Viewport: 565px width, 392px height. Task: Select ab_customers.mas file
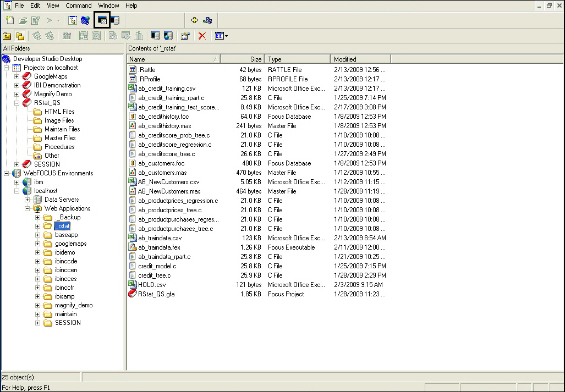162,173
